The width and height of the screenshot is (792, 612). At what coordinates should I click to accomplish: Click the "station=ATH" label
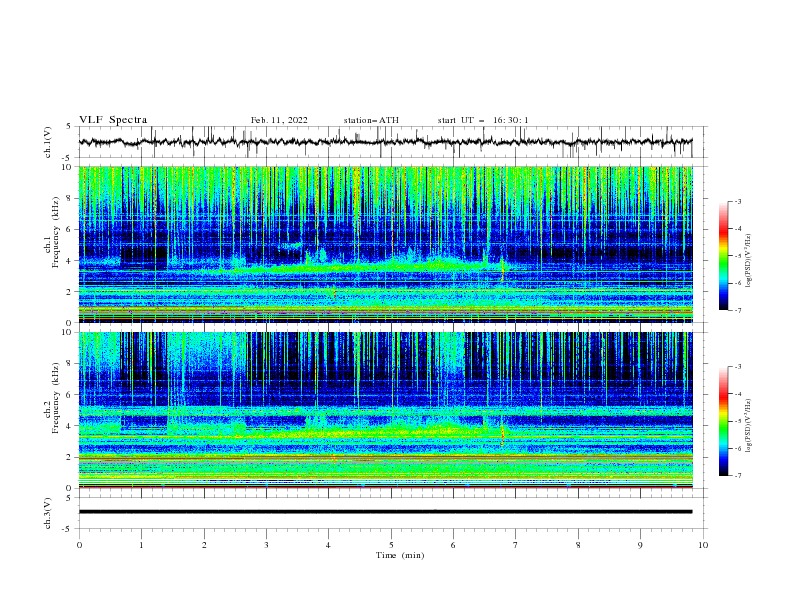(371, 120)
